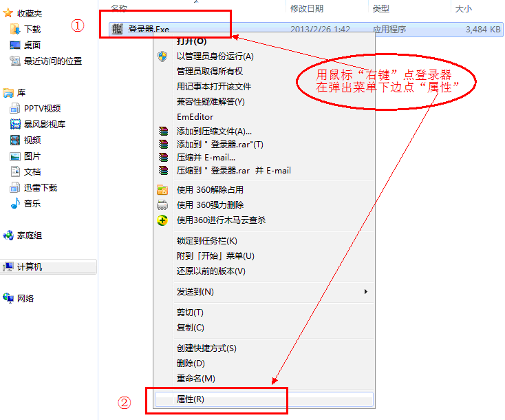Click the 大小 column header
This screenshot has height=420, width=505.
(x=462, y=8)
